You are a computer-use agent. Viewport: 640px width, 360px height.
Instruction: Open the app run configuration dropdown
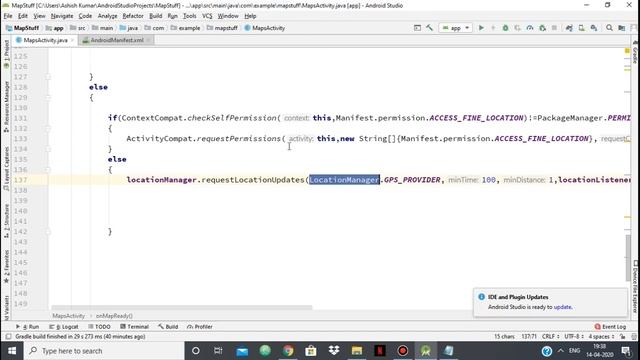tap(456, 28)
